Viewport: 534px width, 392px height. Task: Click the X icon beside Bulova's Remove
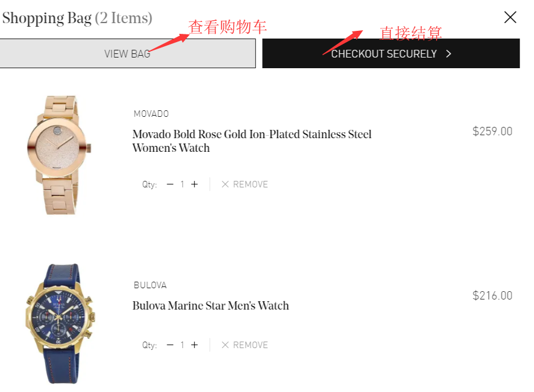pos(225,345)
